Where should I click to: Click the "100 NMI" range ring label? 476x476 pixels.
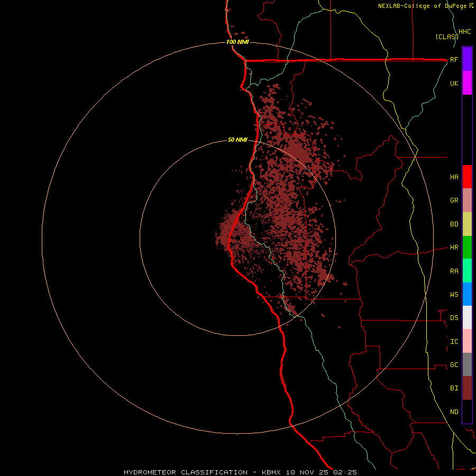pyautogui.click(x=237, y=42)
